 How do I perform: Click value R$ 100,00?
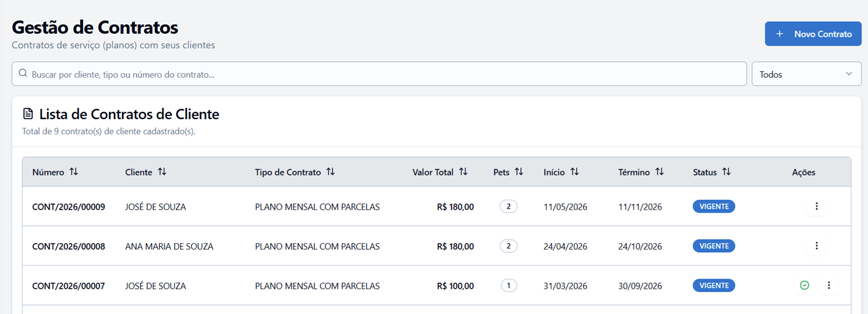coord(455,286)
